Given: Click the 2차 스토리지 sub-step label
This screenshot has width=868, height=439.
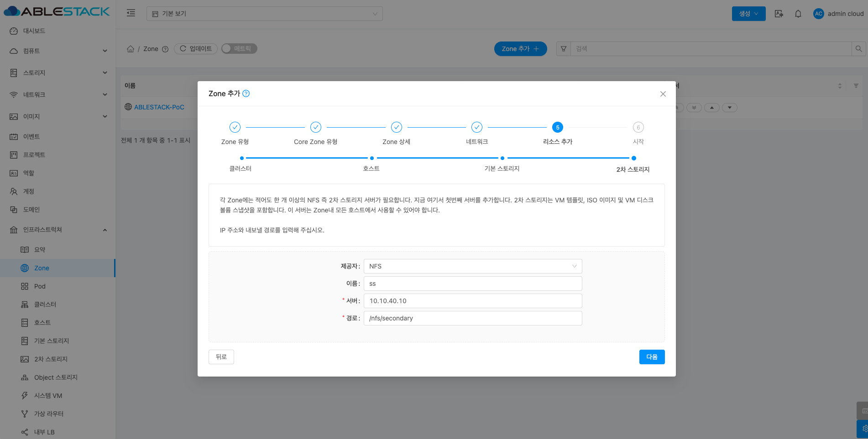Looking at the screenshot, I should 633,170.
